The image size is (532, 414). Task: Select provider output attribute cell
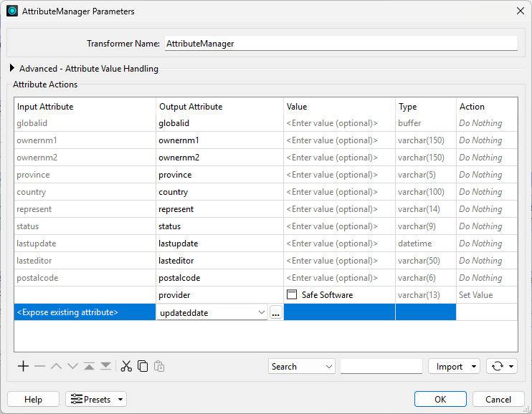(219, 295)
